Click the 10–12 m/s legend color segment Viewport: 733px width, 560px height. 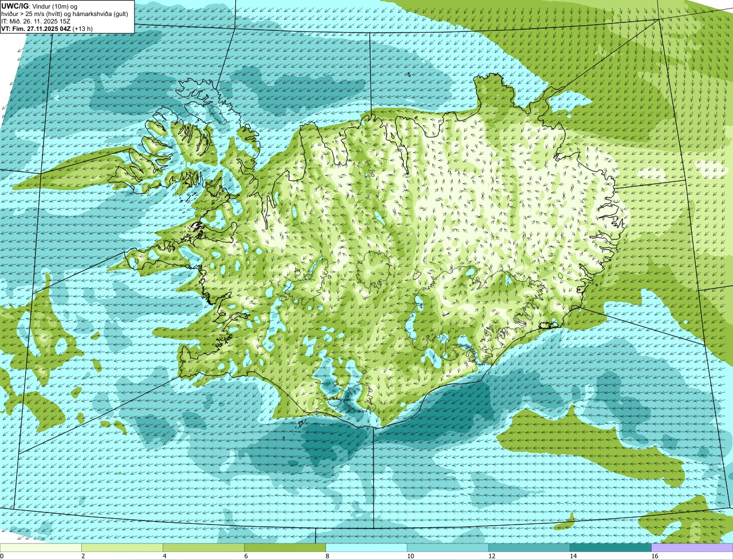pos(448,548)
